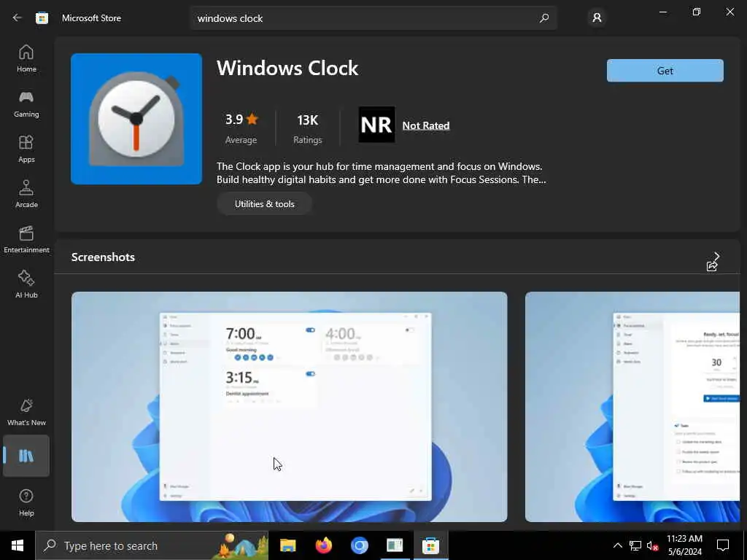Open Firefox from taskbar
This screenshot has width=747, height=560.
pyautogui.click(x=323, y=545)
